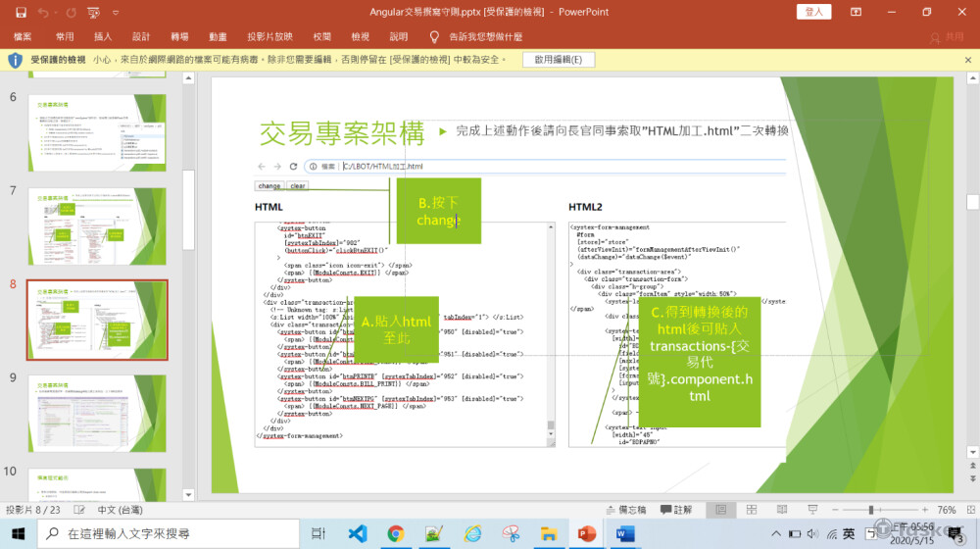Switch to the 插入 ribbon tab
The height and width of the screenshot is (549, 980).
(x=103, y=37)
